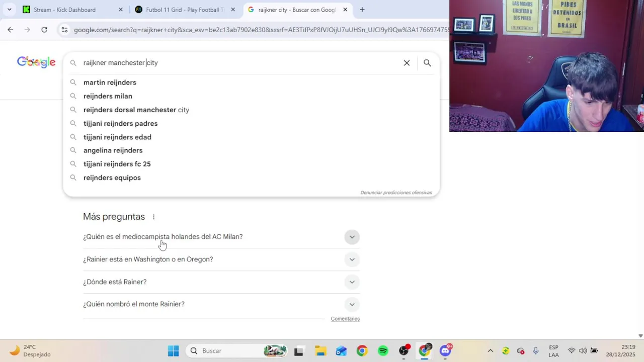Switch to Futbol 11 Grid tab
Viewport: 644px width, 362px height.
tap(185, 10)
